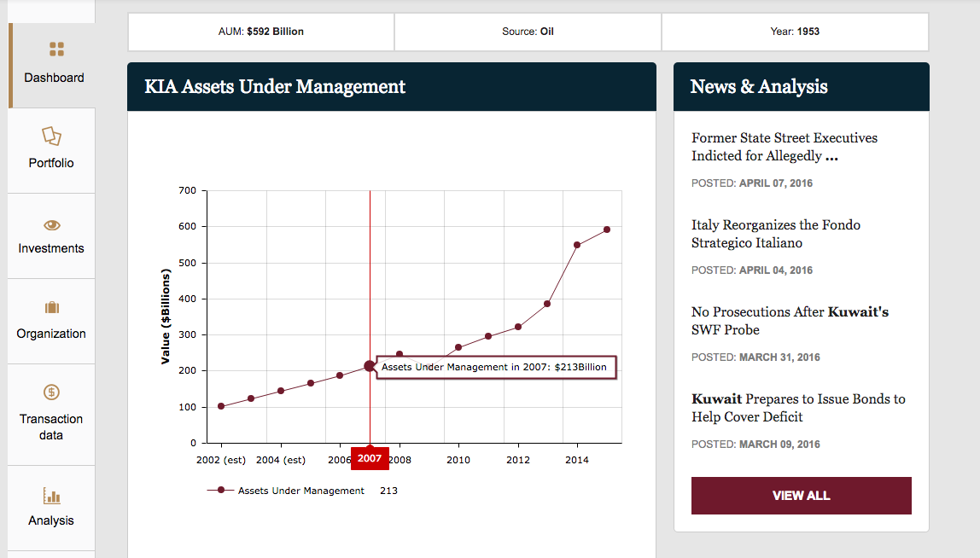Click POSTED: APRIL 07, 2016 date
Screen dimensions: 980x558
(752, 183)
